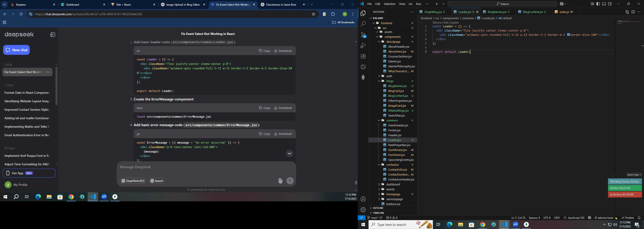Copy the touch ErrorMessage bash command

pyautogui.click(x=265, y=108)
